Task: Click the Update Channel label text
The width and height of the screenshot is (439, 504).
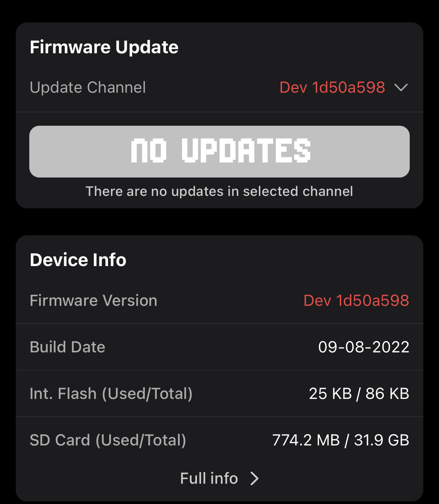Action: (88, 87)
